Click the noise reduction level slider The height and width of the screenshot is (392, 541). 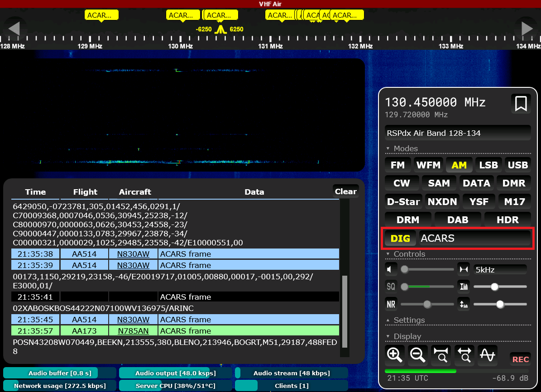coord(427,304)
